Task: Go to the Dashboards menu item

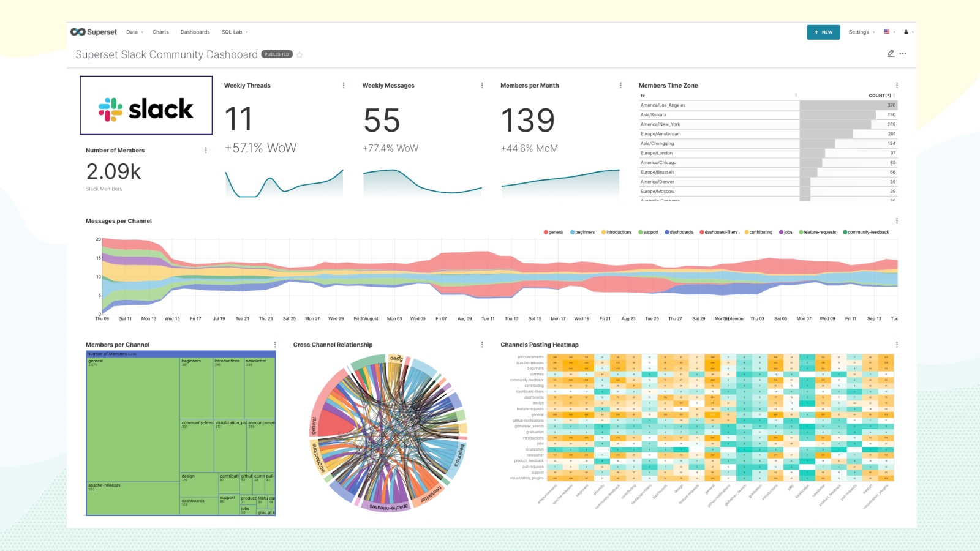Action: (195, 32)
